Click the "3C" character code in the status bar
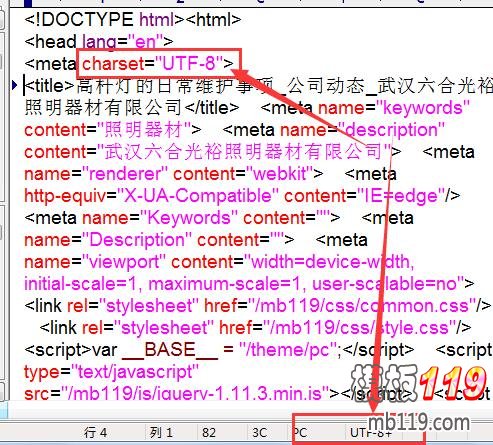Screen dimensions: 493x445 pyautogui.click(x=259, y=433)
